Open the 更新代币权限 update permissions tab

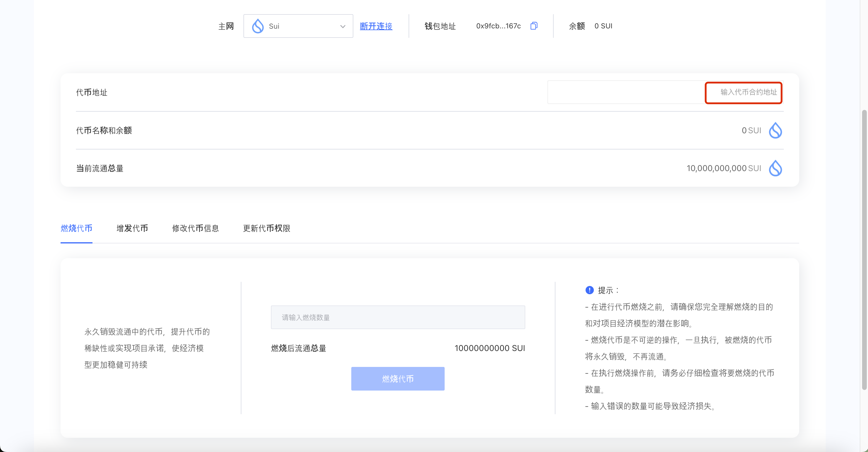click(266, 228)
